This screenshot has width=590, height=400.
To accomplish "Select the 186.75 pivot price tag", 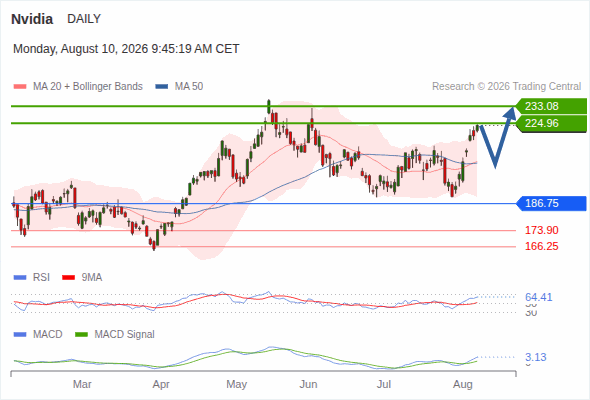I will point(551,204).
